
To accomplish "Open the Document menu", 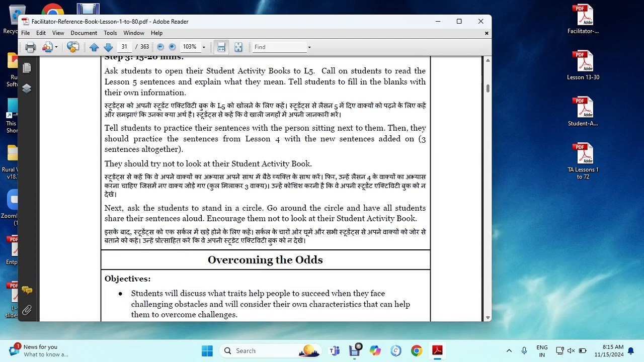I will (x=84, y=33).
